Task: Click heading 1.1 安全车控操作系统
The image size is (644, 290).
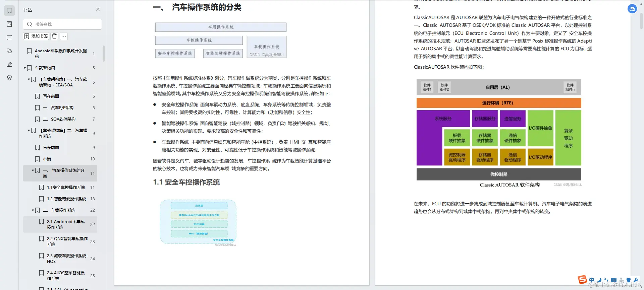Action: point(186,183)
